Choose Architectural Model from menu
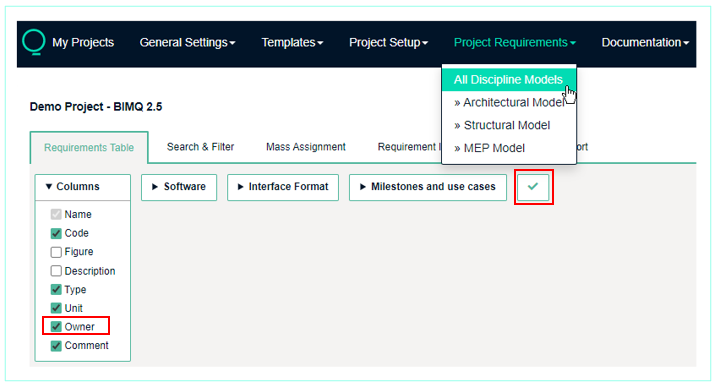This screenshot has height=390, width=718. point(509,103)
